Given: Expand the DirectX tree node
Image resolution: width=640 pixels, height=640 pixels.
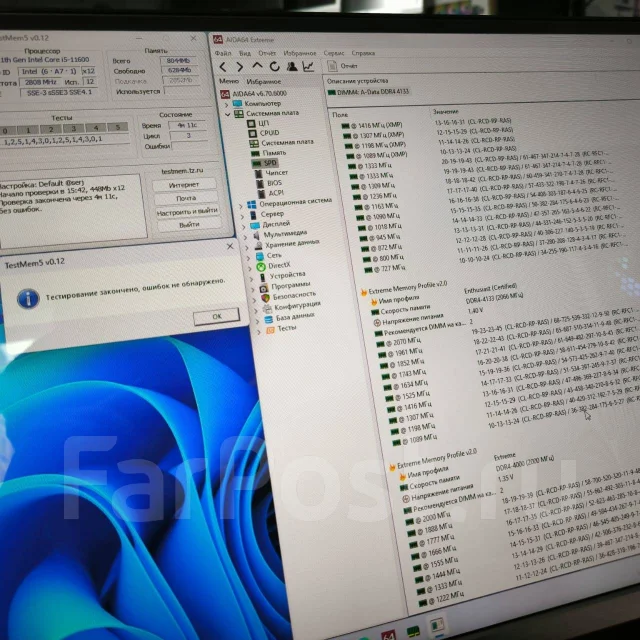Looking at the screenshot, I should tap(250, 268).
